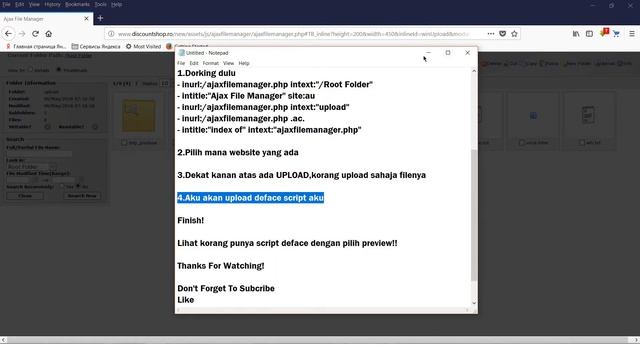Open Firefox View menu
The image size is (640, 360).
(34, 4)
